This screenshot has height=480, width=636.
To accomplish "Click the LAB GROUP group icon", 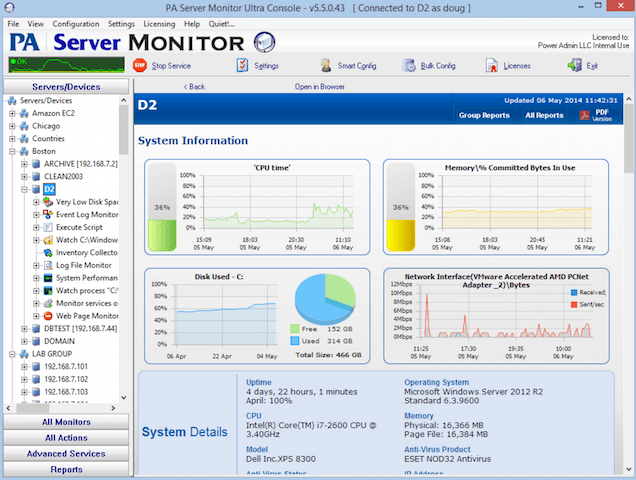I will (24, 354).
